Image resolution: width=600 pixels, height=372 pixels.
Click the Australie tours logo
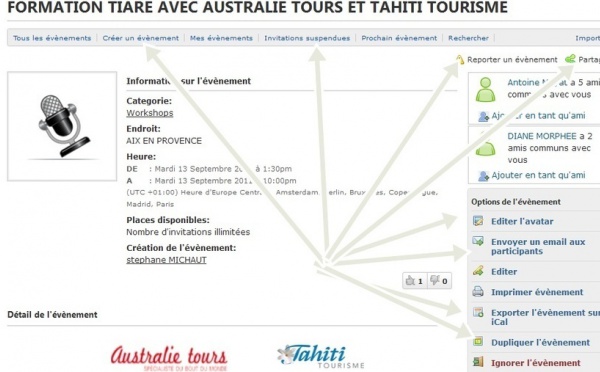click(x=169, y=358)
